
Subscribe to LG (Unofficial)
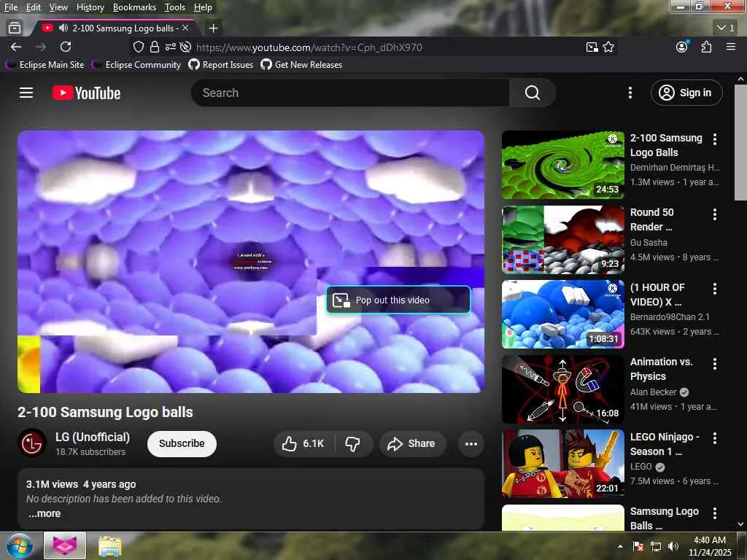coord(182,444)
